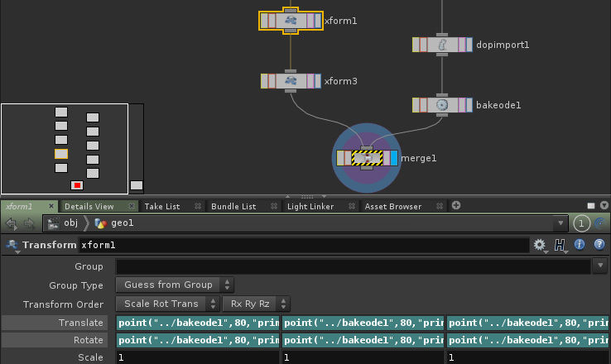This screenshot has height=364, width=611.
Task: Click the dopimport1 node icon
Action: [x=442, y=45]
